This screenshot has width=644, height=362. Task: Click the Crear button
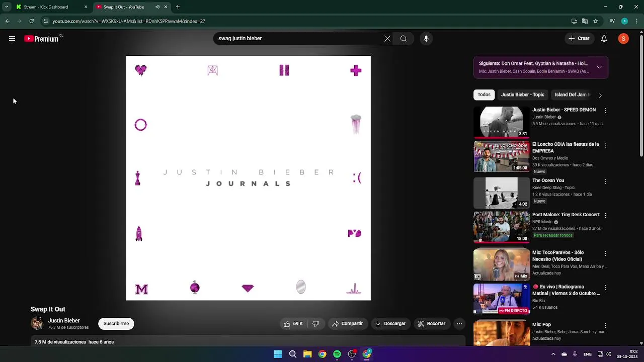click(x=579, y=39)
